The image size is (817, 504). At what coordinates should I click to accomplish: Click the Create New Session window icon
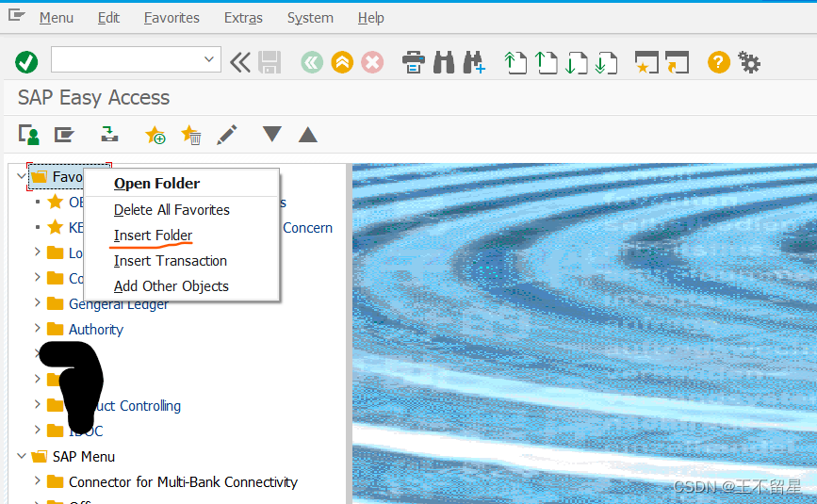[x=646, y=62]
